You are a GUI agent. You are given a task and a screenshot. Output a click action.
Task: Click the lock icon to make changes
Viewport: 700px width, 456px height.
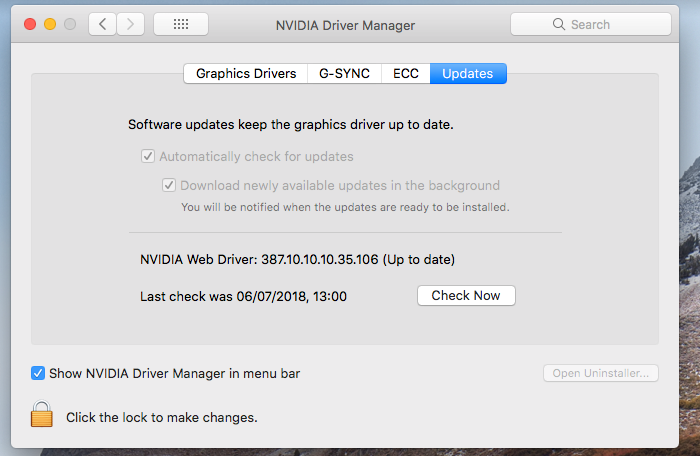tap(42, 414)
